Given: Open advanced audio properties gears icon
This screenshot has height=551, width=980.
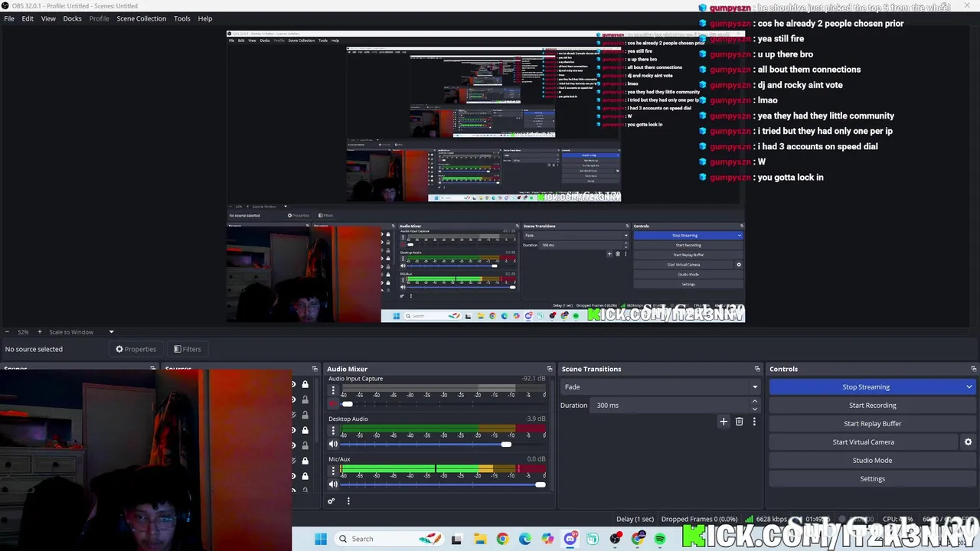Looking at the screenshot, I should click(x=331, y=501).
